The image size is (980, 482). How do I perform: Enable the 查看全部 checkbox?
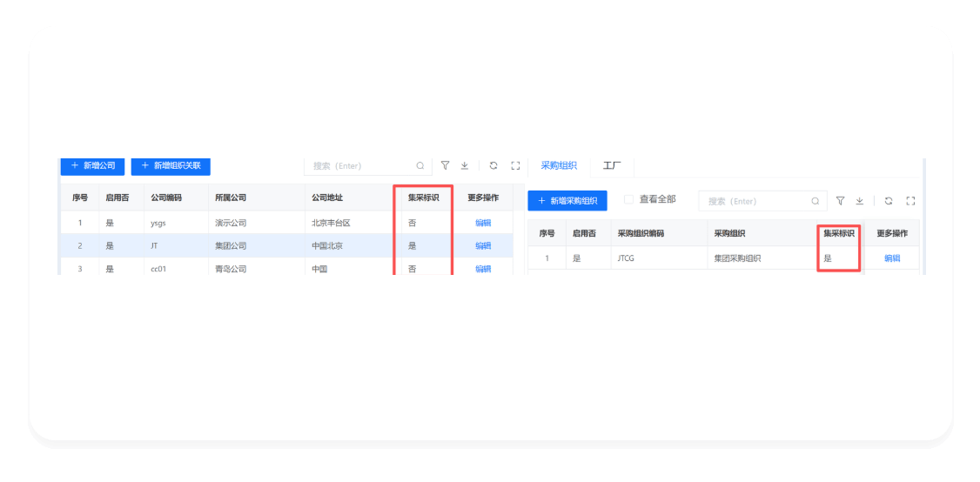tap(628, 199)
